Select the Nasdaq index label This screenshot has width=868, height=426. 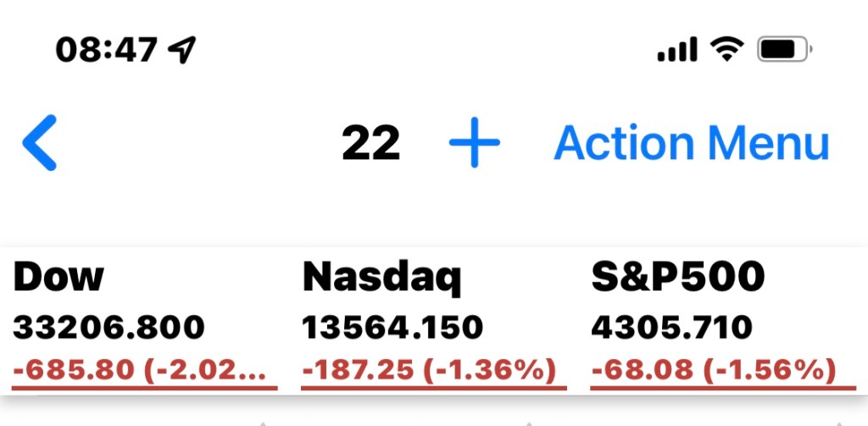(382, 277)
